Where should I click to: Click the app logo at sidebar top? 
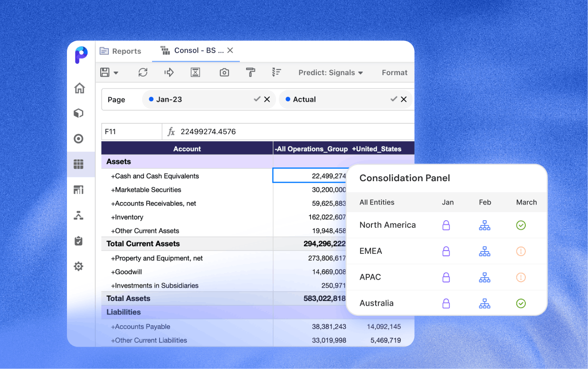(x=81, y=55)
